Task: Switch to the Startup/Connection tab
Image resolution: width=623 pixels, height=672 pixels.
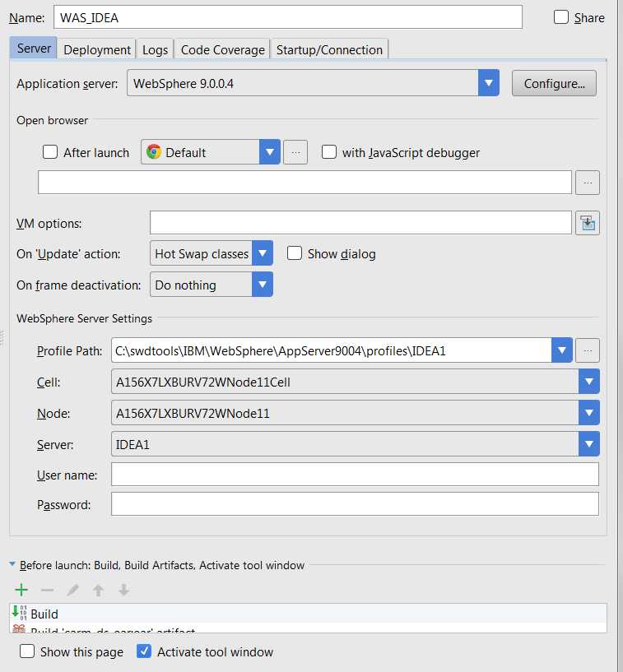Action: pos(329,49)
